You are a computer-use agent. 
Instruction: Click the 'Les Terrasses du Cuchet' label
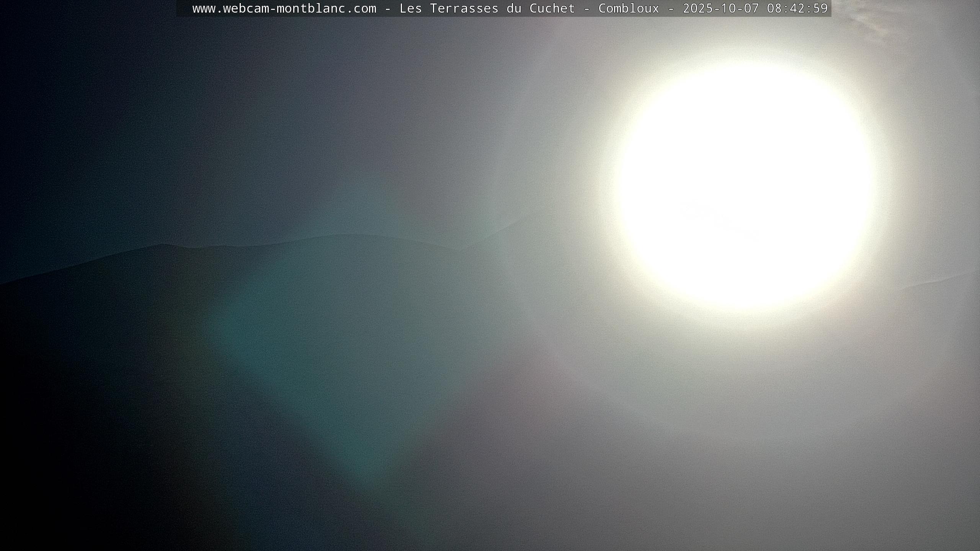pyautogui.click(x=487, y=8)
